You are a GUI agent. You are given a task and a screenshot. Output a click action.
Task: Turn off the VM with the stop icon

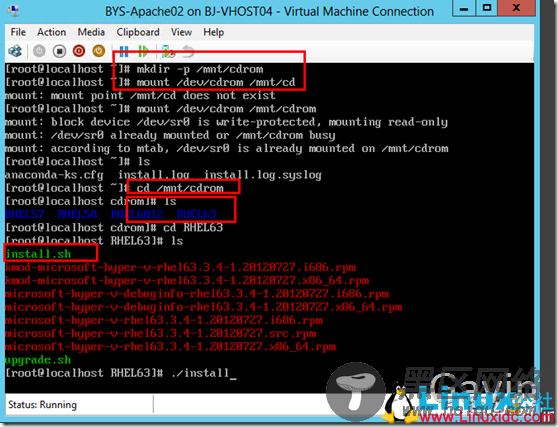pos(59,51)
